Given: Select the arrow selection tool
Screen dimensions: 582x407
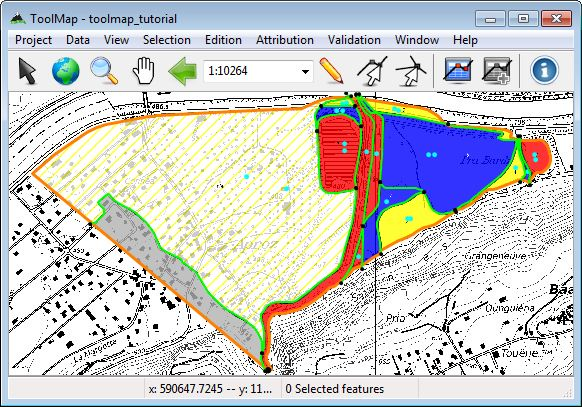Looking at the screenshot, I should point(27,71).
